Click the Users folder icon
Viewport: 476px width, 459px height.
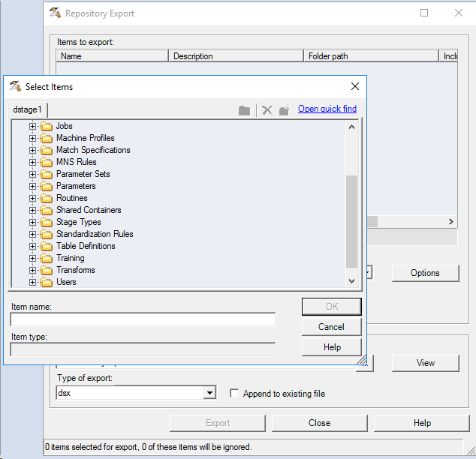47,282
